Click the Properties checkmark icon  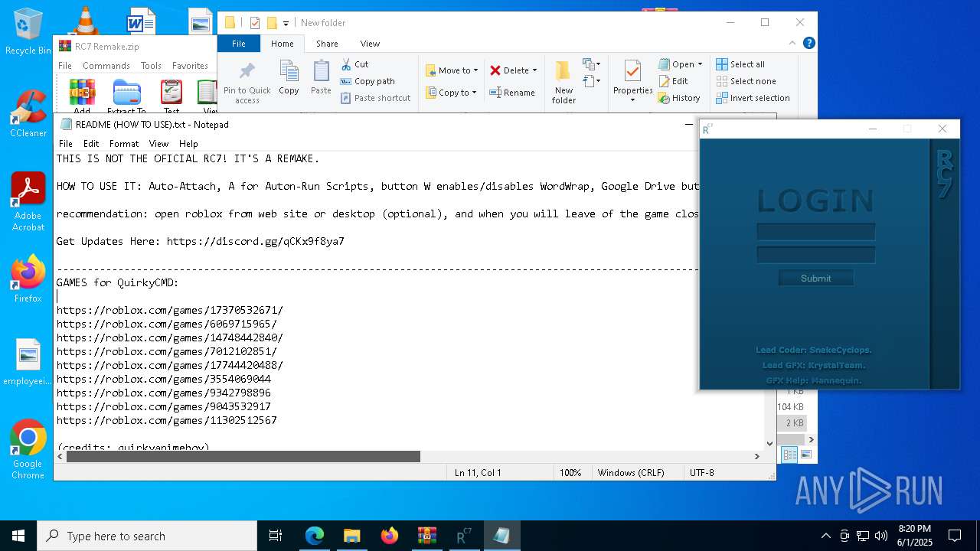(632, 72)
